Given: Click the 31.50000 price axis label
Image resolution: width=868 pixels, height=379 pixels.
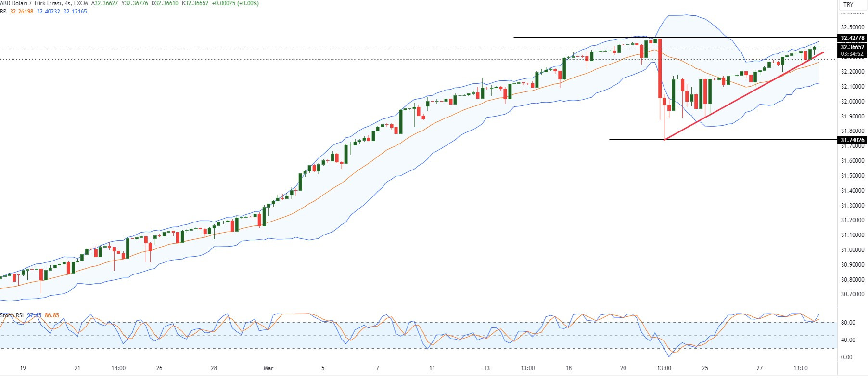Looking at the screenshot, I should click(852, 176).
